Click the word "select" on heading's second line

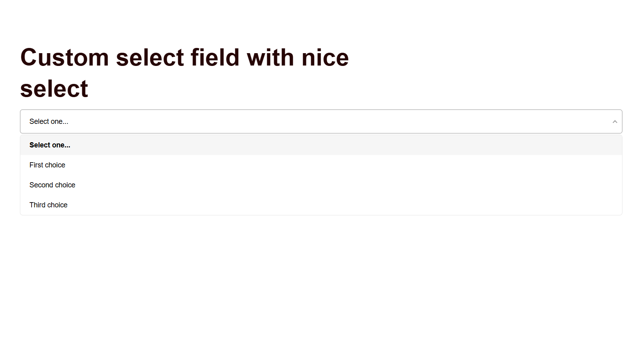click(x=54, y=89)
